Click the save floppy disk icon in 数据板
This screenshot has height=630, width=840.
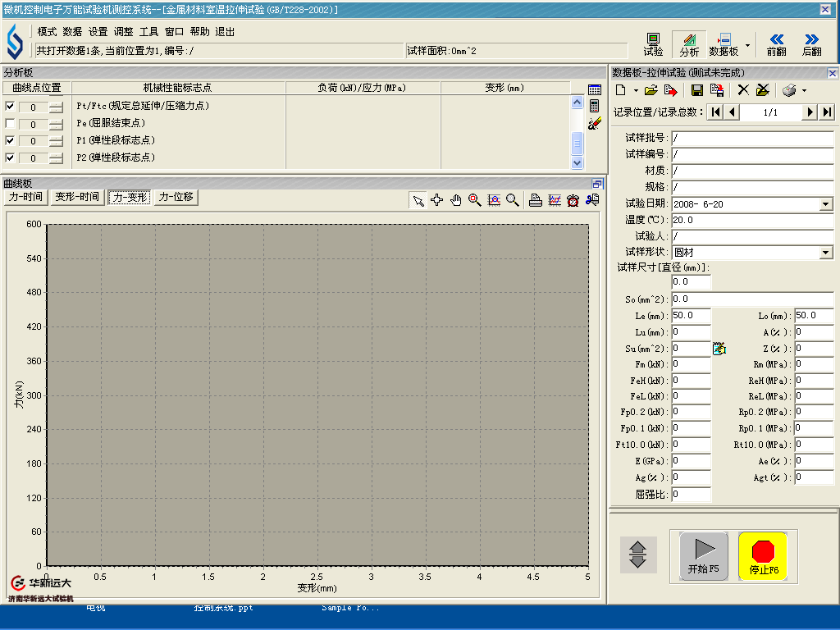pyautogui.click(x=697, y=90)
